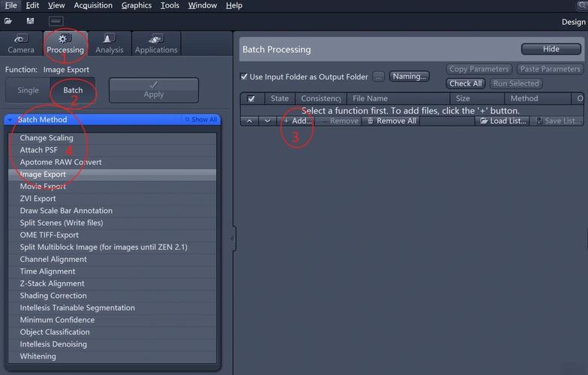Switch to the Analysis tab

point(109,43)
